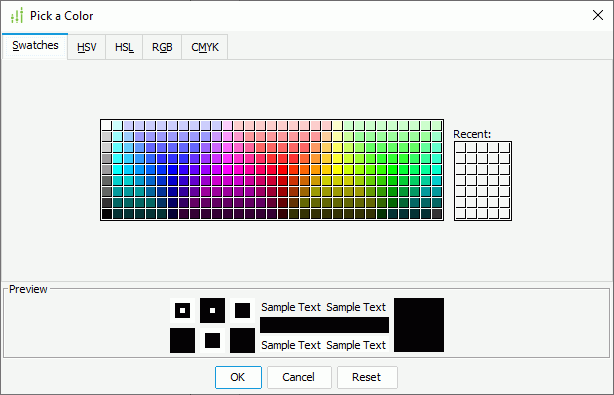
Task: Open the window menu via the title bar icon
Action: [17, 16]
